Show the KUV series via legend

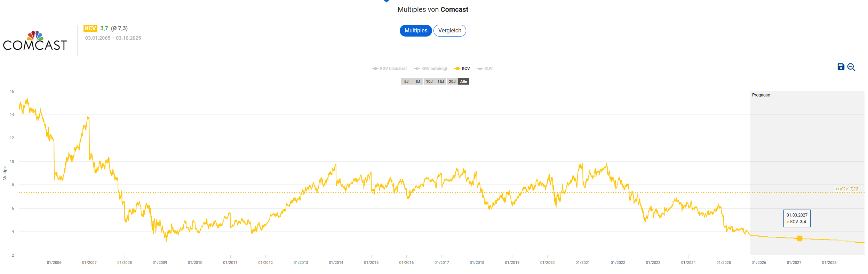485,69
